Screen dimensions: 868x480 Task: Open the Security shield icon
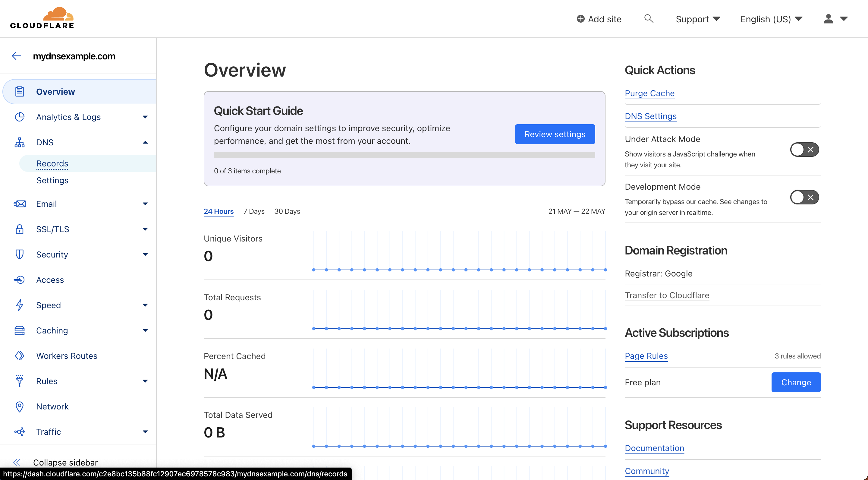[20, 254]
